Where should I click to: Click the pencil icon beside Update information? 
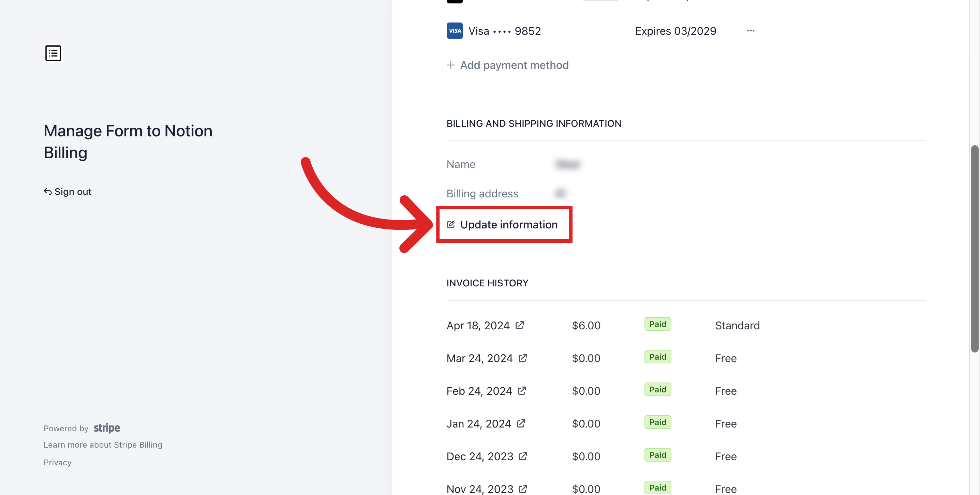[451, 224]
